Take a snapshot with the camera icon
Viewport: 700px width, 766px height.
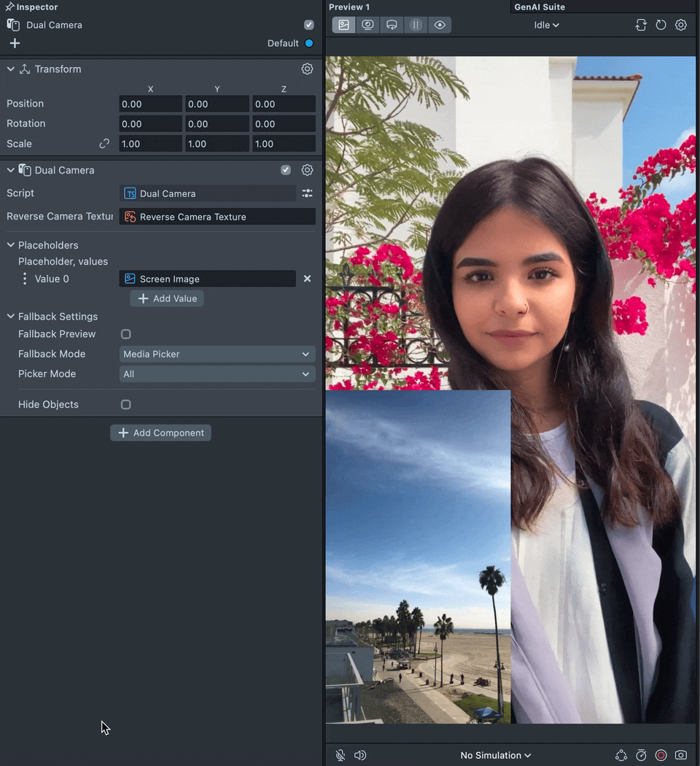pos(680,755)
